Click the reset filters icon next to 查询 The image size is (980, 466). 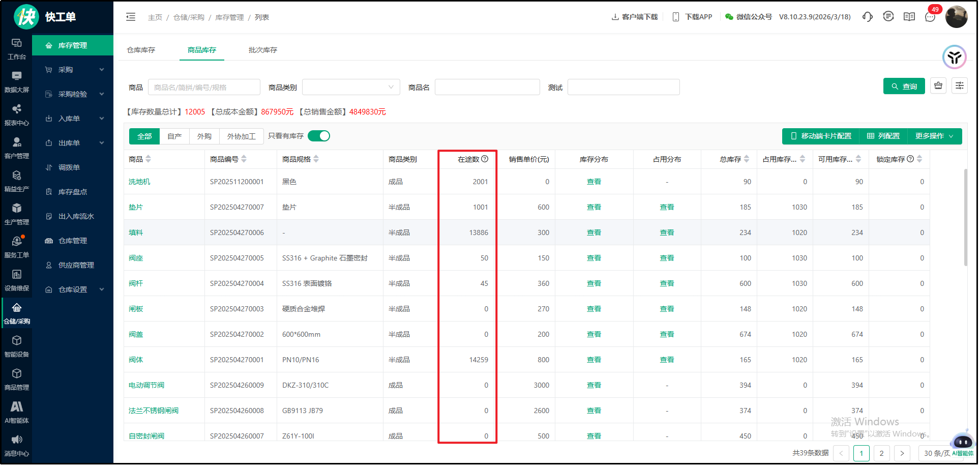coord(938,86)
